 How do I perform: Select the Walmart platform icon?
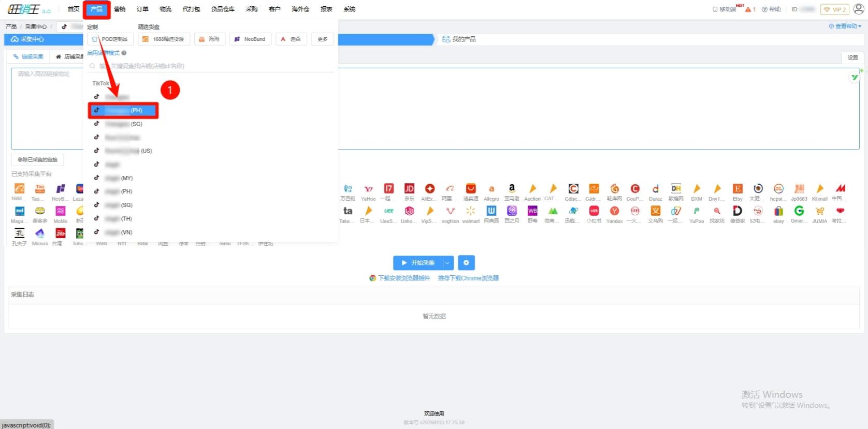click(470, 211)
